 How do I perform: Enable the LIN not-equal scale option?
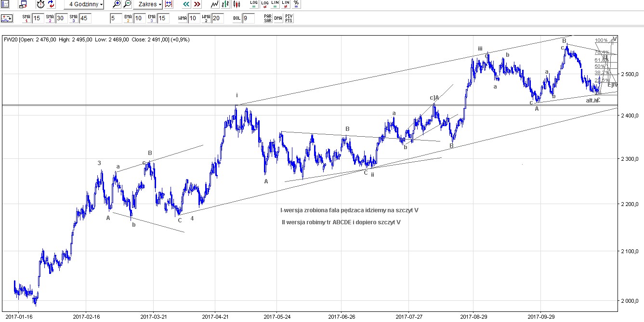click(286, 4)
